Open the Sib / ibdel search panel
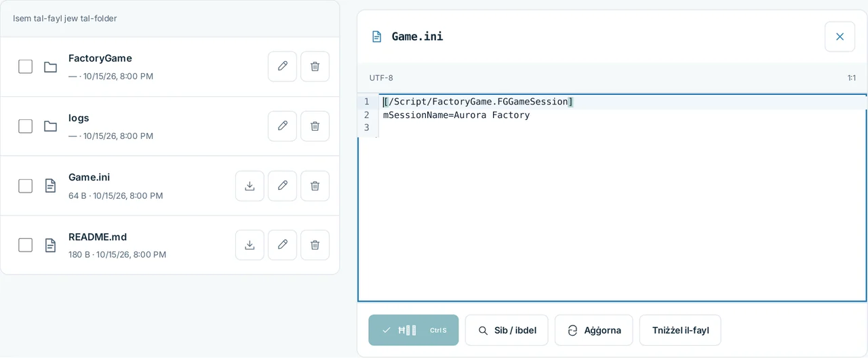 (507, 330)
